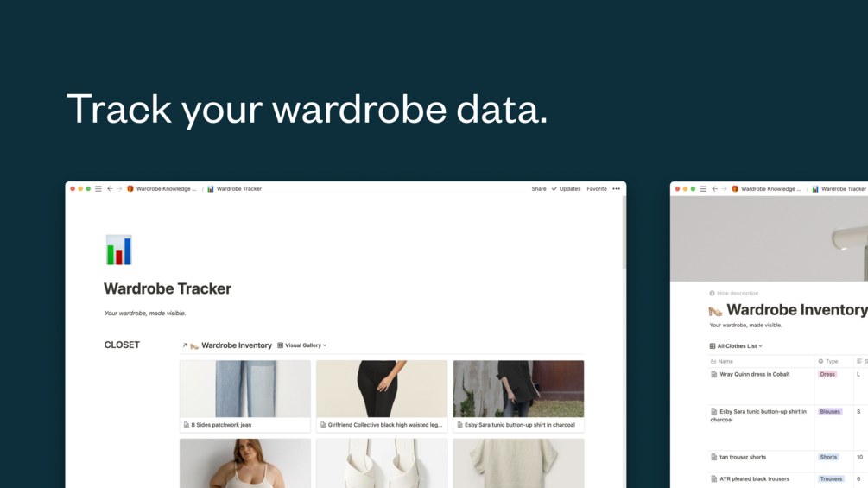Expand the All Clothes List view dropdown

(736, 346)
